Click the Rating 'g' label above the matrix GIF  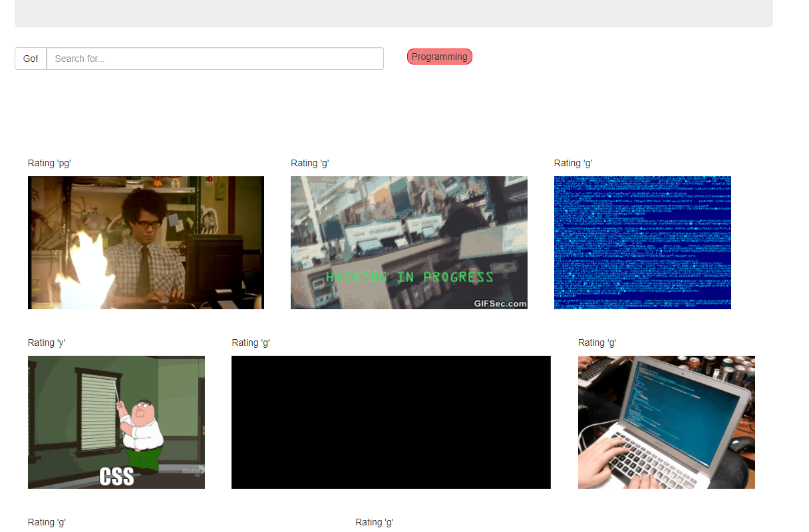tap(573, 163)
